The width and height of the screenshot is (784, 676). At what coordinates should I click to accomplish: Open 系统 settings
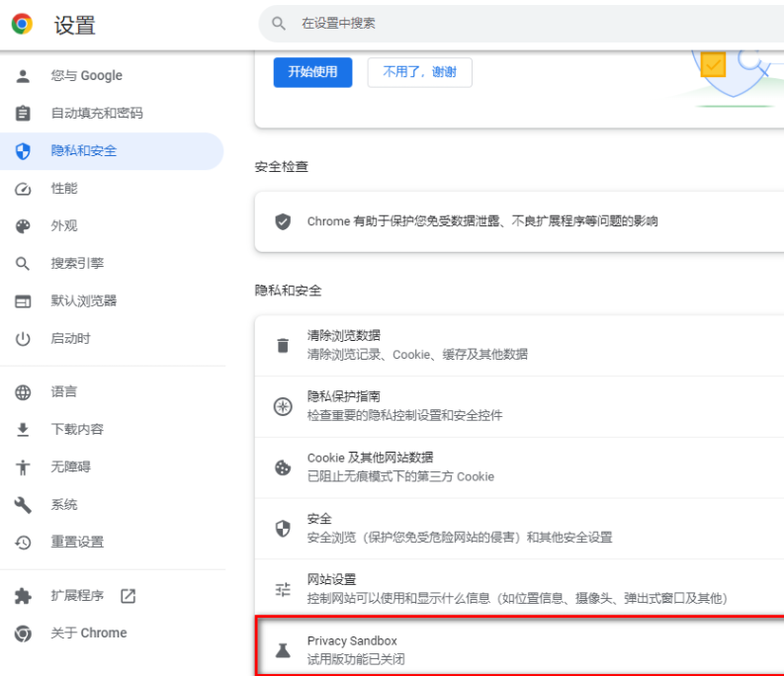pos(112,505)
